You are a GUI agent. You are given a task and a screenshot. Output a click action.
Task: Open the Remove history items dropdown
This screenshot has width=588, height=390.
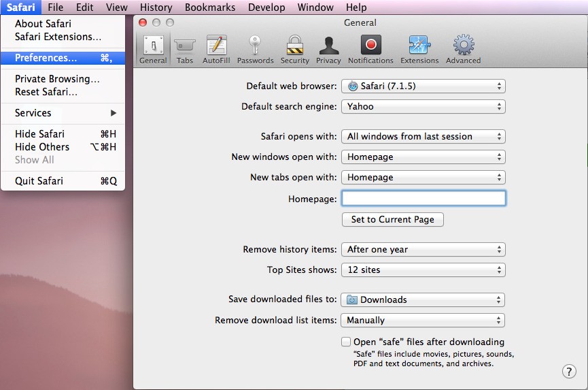tap(423, 250)
